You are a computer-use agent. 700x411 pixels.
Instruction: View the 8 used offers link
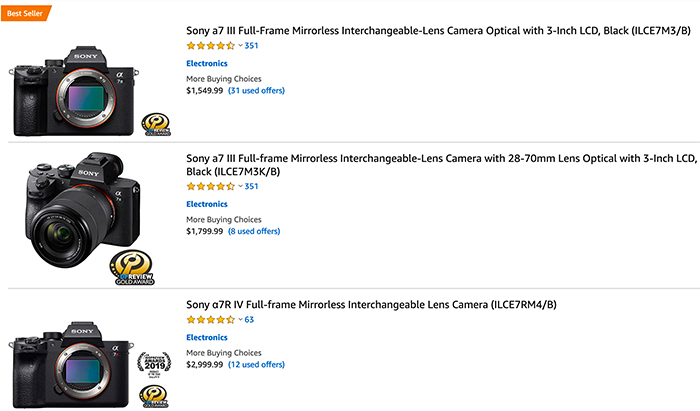tap(254, 231)
